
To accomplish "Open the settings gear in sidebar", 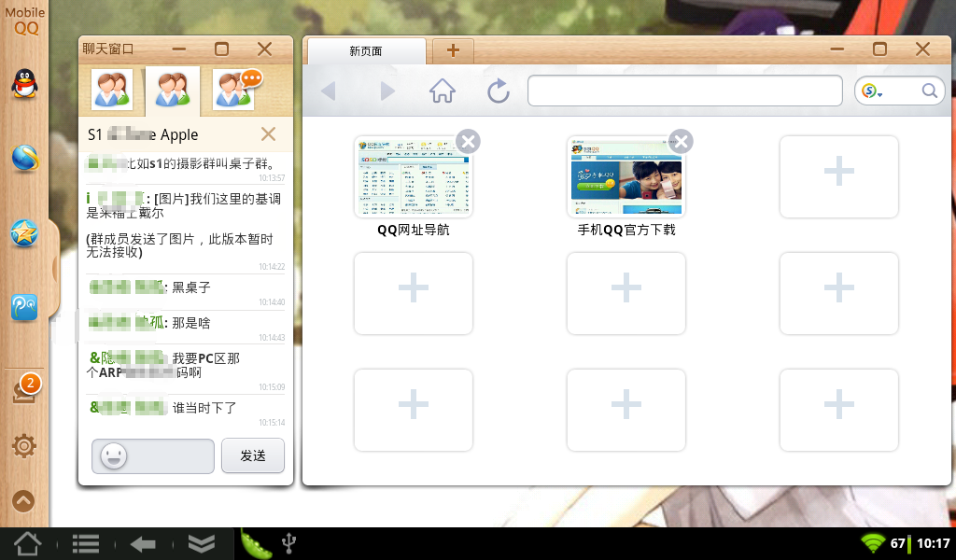I will click(23, 446).
